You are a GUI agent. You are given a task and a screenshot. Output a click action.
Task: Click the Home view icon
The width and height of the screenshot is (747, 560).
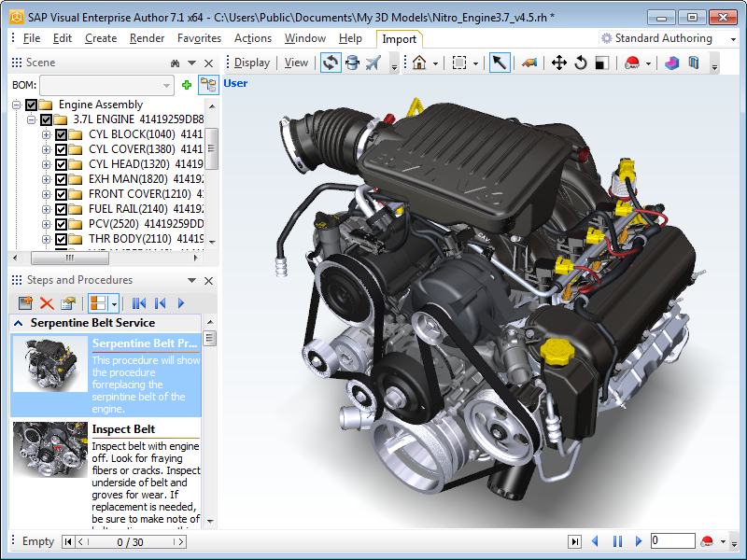(420, 63)
